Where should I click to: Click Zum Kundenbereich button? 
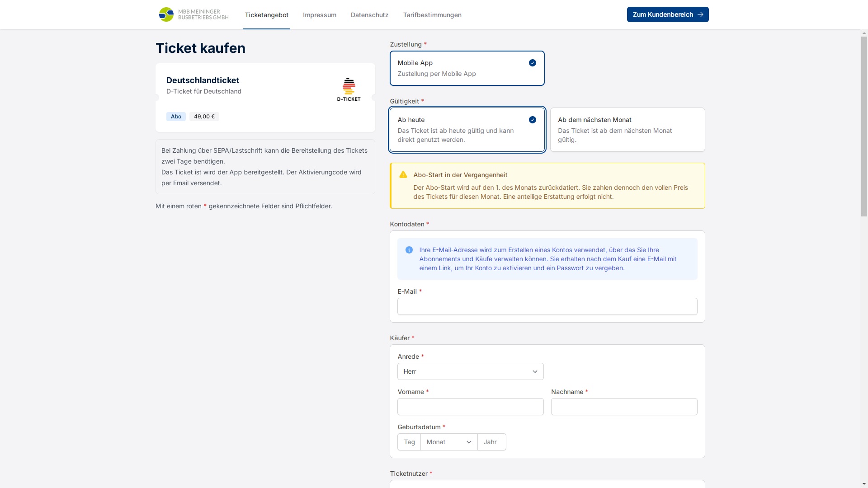tap(667, 14)
